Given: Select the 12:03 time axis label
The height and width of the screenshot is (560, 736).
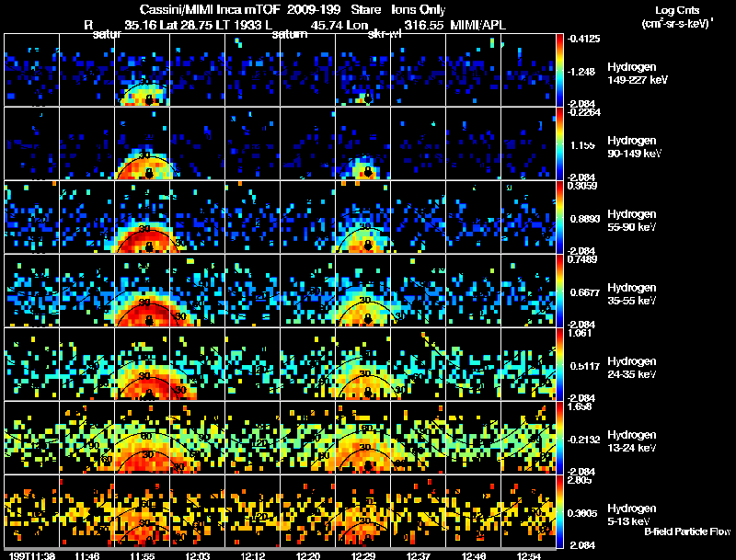Looking at the screenshot, I should [198, 555].
